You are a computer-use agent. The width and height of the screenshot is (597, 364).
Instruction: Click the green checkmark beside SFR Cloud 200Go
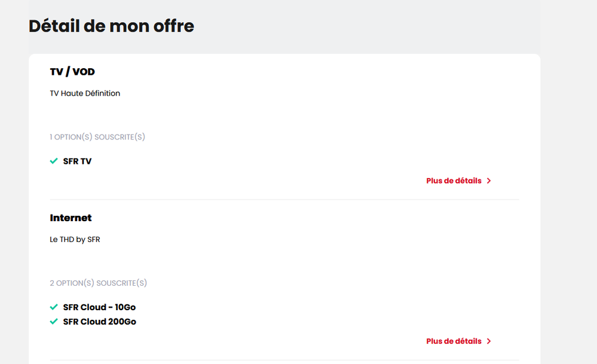(53, 322)
